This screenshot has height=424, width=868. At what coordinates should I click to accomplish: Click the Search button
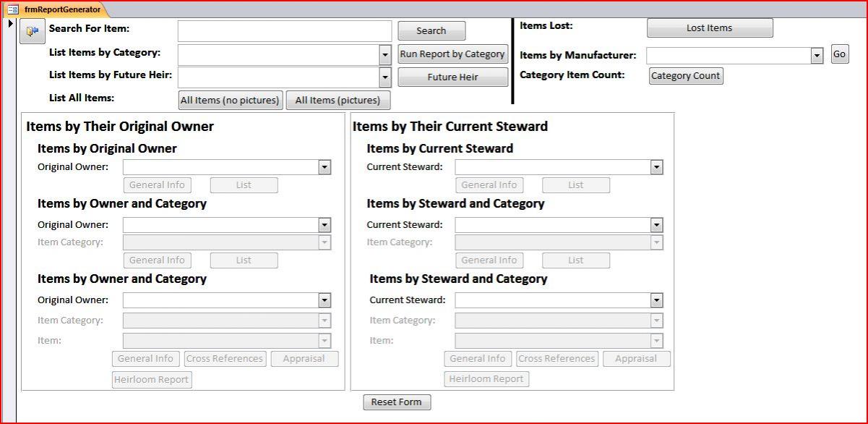tap(431, 30)
